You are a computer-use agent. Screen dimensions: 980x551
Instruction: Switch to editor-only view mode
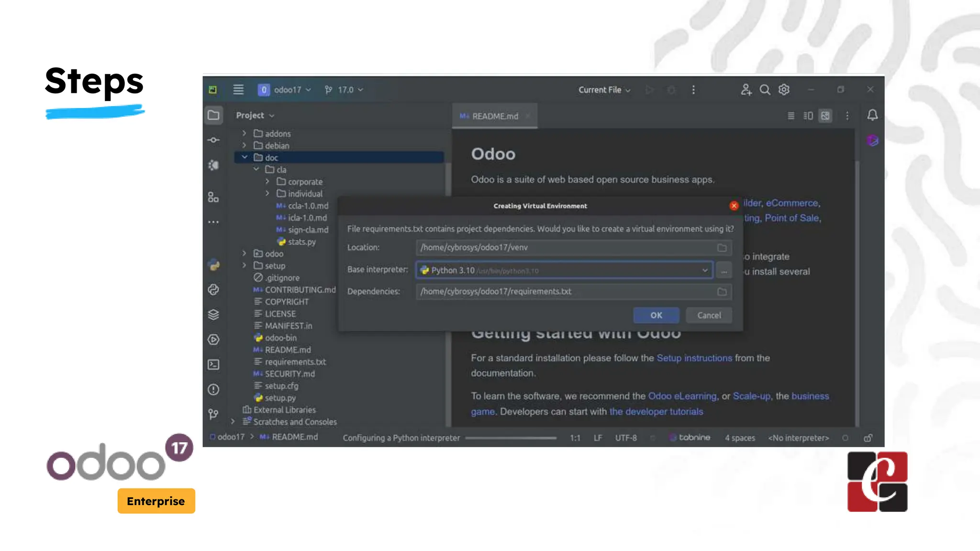(x=791, y=116)
